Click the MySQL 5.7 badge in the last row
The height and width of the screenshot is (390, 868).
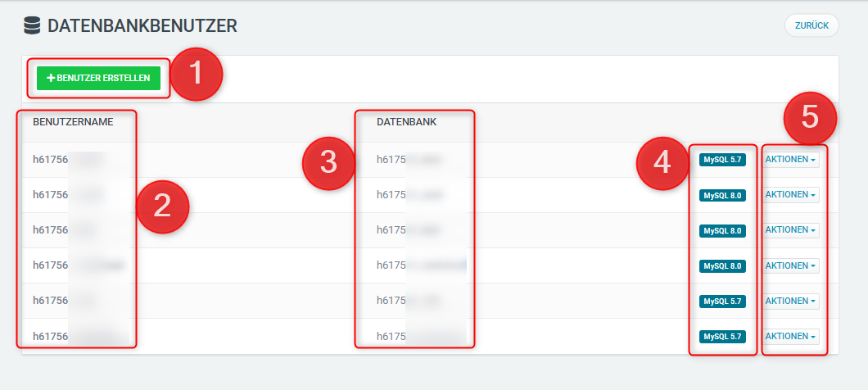point(722,337)
